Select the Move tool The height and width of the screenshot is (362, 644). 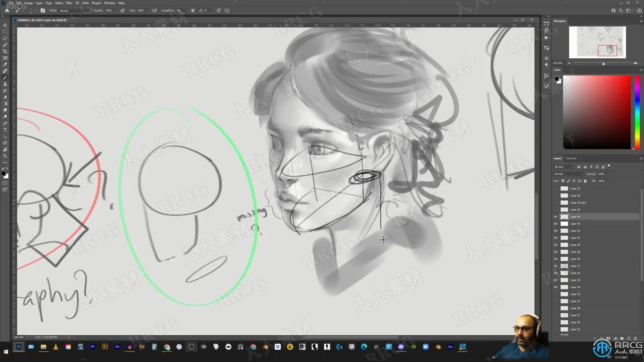[x=5, y=25]
